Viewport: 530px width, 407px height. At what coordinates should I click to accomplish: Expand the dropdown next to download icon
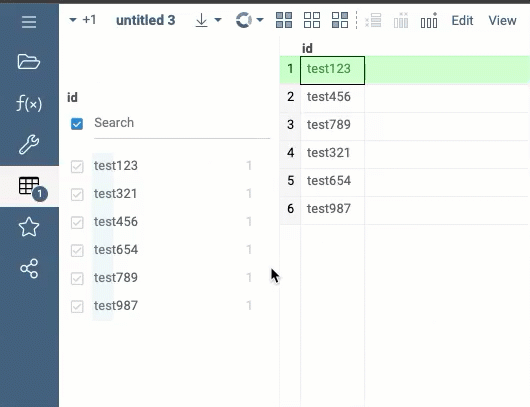tap(218, 20)
